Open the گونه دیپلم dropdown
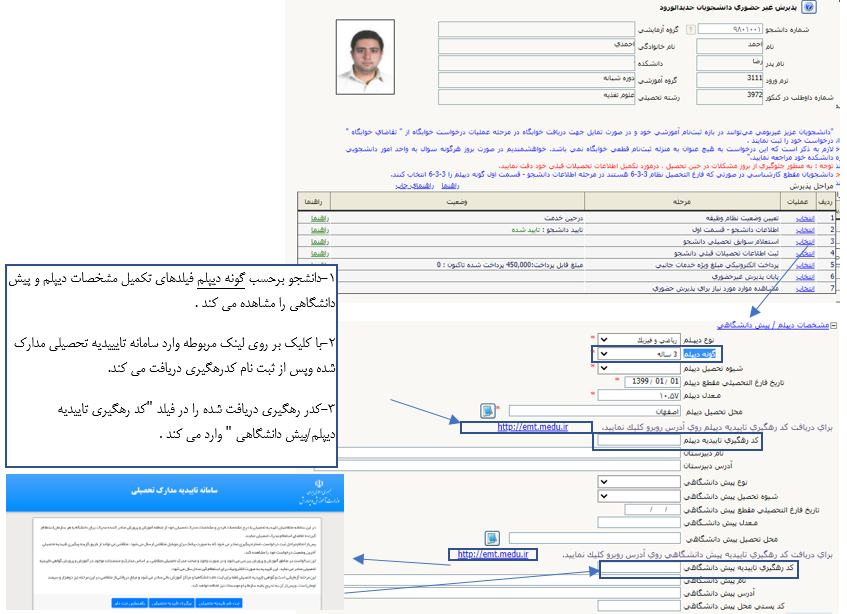The height and width of the screenshot is (614, 847). [x=638, y=354]
